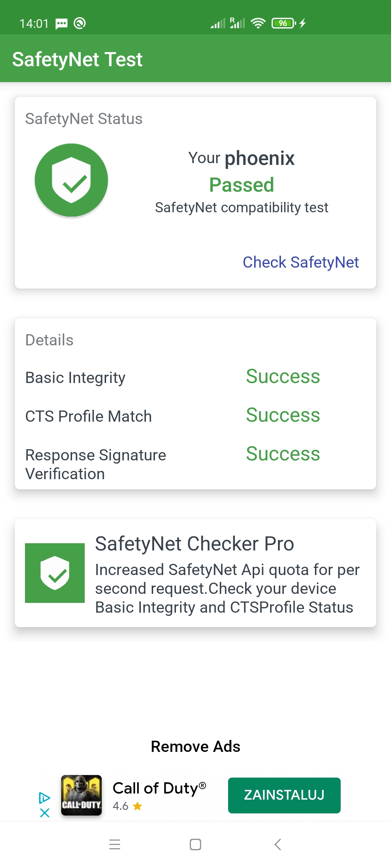Open the SafetyNet Checker Pro shield icon
Viewport: 391px width, 868px height.
point(55,573)
